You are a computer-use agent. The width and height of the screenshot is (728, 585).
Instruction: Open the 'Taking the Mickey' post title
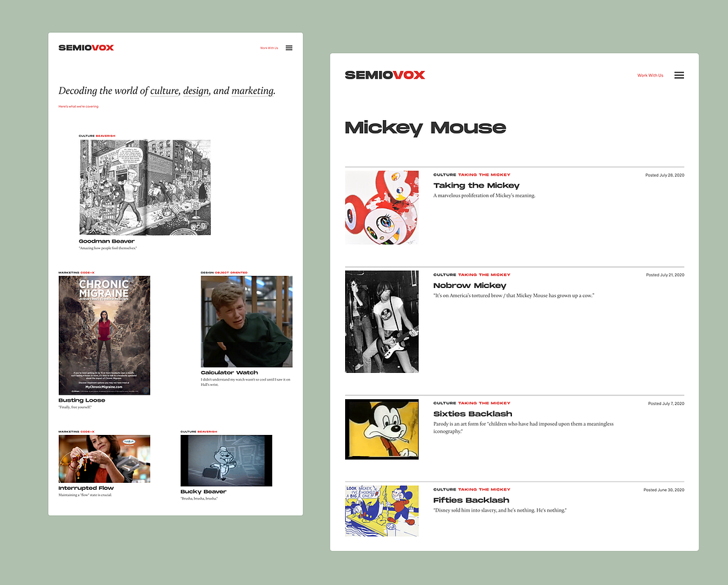[x=476, y=186]
